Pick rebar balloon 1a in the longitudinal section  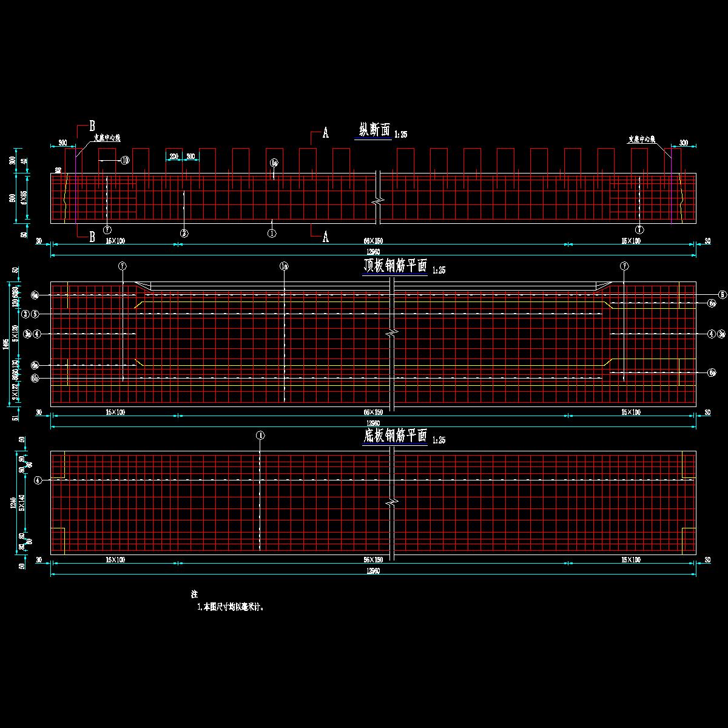[x=274, y=163]
